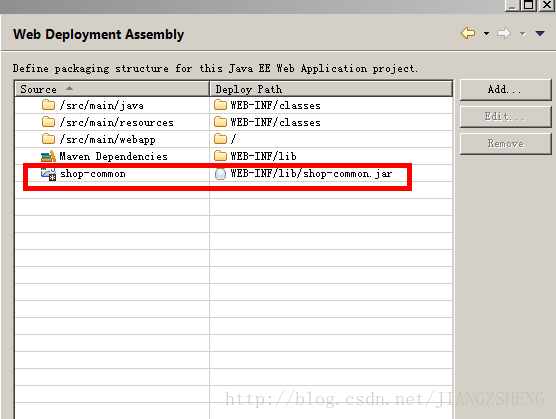Select the Maven Dependencies library icon

pos(48,156)
